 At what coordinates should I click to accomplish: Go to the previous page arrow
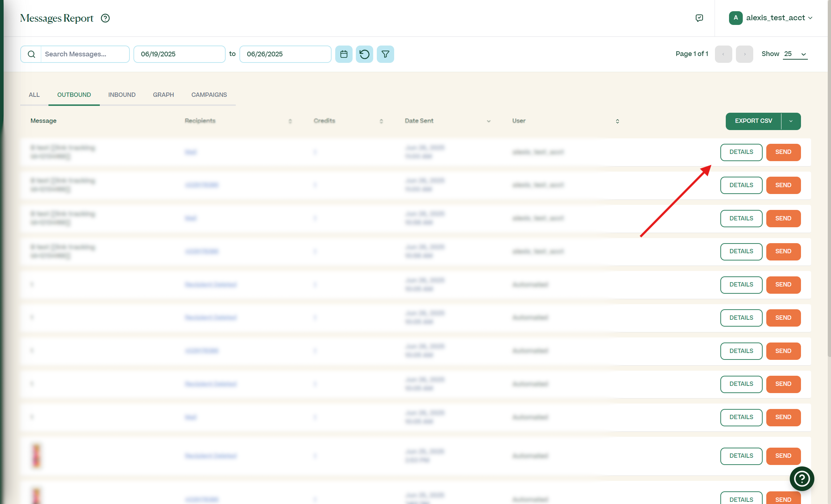tap(723, 54)
